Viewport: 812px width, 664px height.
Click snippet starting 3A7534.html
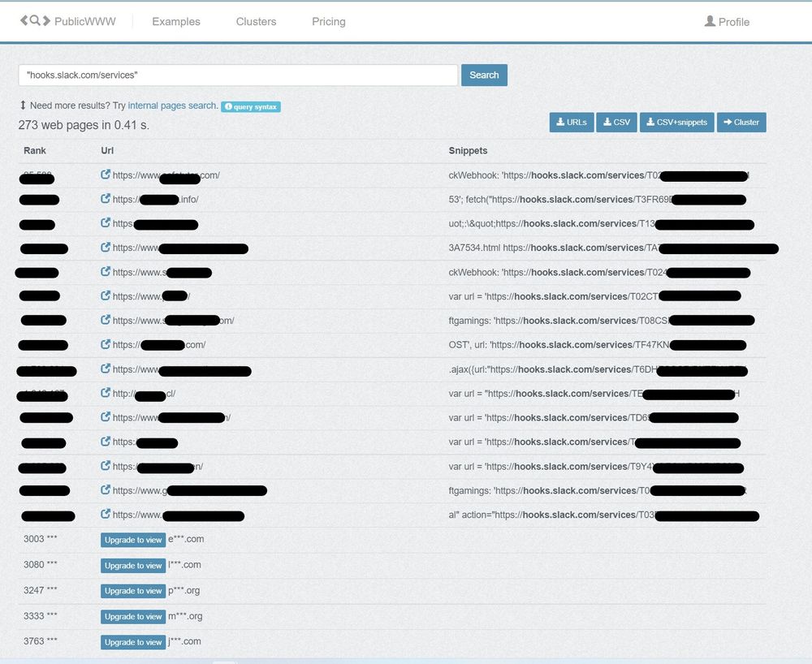tap(614, 248)
